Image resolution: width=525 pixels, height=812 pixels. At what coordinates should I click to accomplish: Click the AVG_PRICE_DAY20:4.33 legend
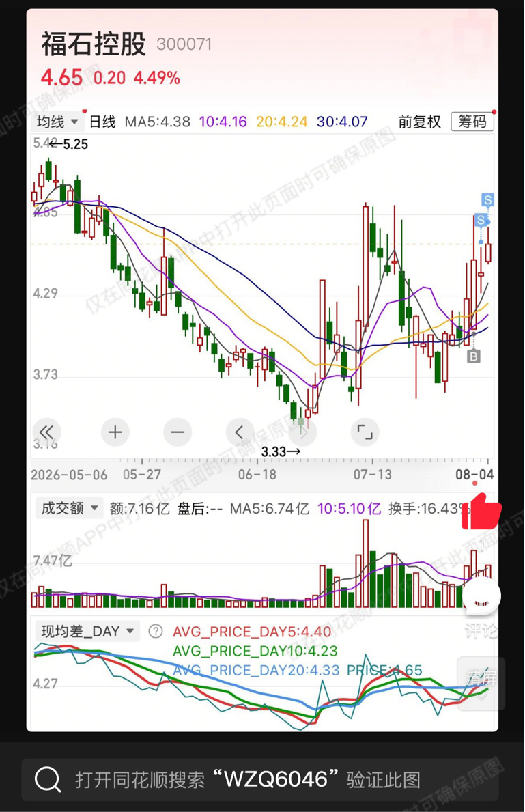[x=256, y=670]
